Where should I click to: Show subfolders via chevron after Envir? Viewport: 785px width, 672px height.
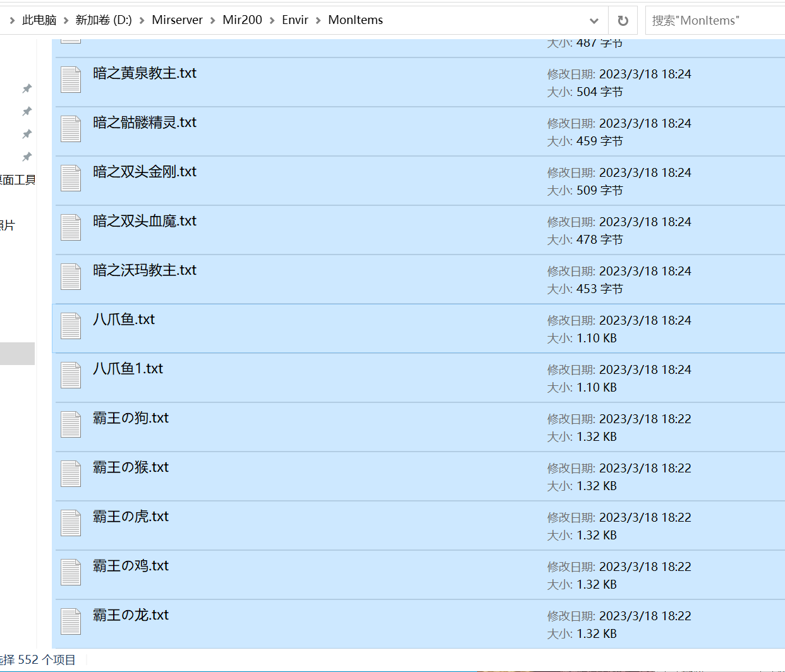(318, 20)
